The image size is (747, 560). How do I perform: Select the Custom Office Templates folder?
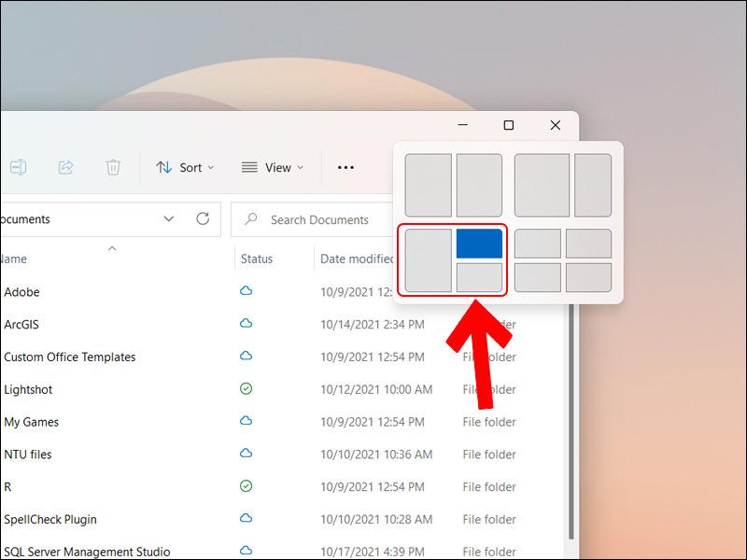pyautogui.click(x=69, y=357)
